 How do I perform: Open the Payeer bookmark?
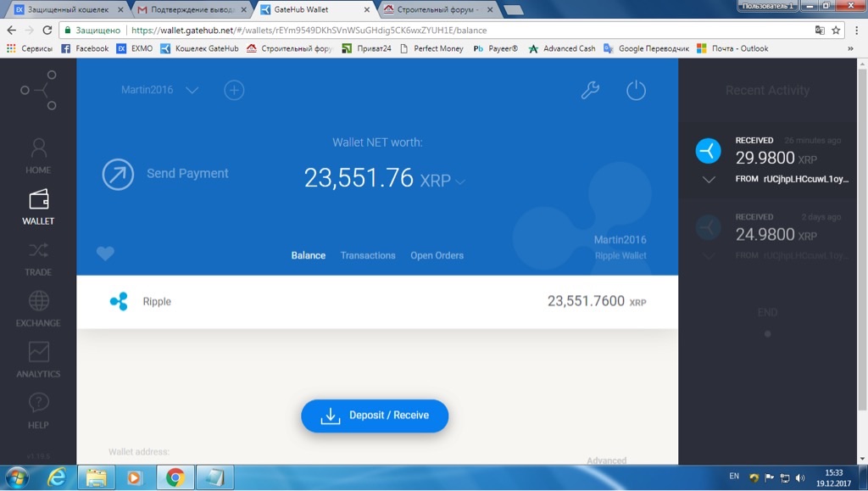[495, 48]
